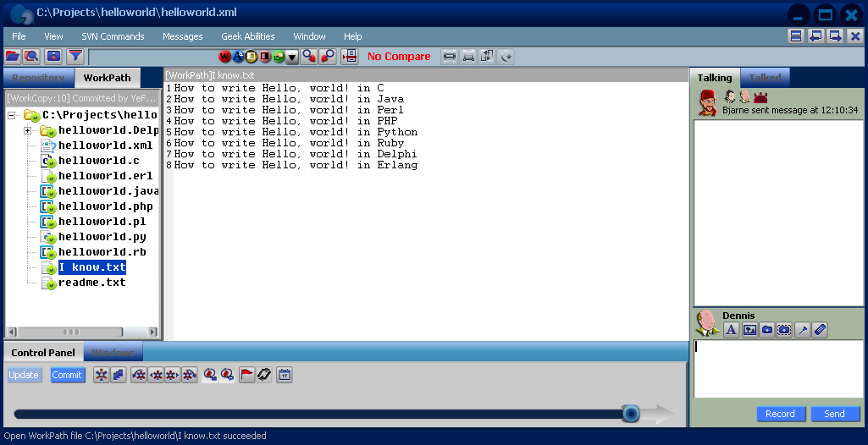Click the yellow round page icon
Image resolution: width=868 pixels, height=445 pixels.
(252, 57)
